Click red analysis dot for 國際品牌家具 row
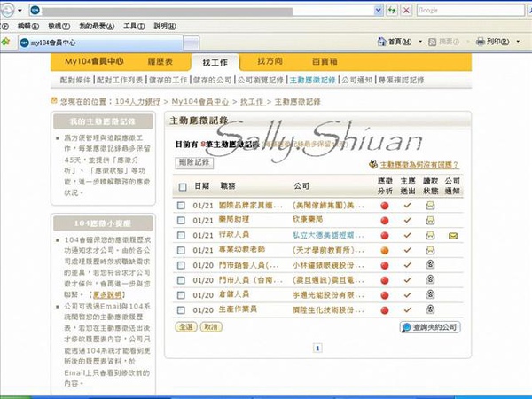The height and width of the screenshot is (399, 532). [385, 206]
